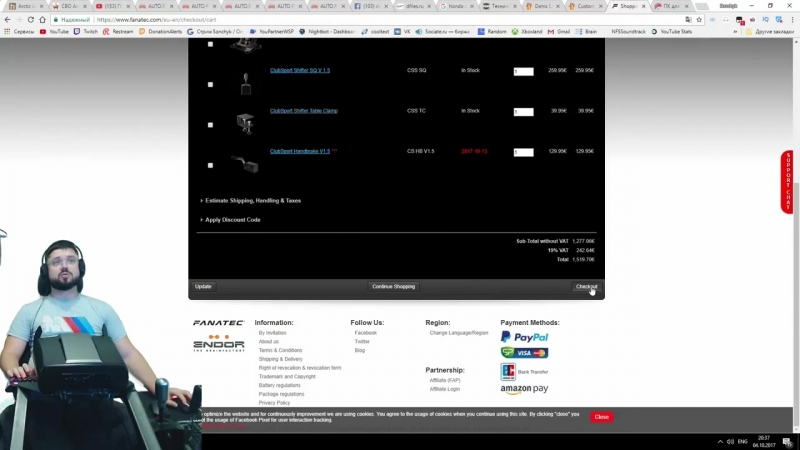Open the Twitch bookmark
Image resolution: width=800 pixels, height=450 pixels.
click(x=86, y=32)
